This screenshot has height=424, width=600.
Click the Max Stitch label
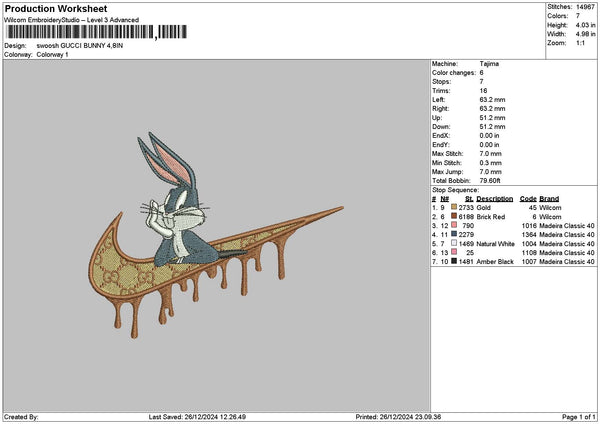coord(447,153)
